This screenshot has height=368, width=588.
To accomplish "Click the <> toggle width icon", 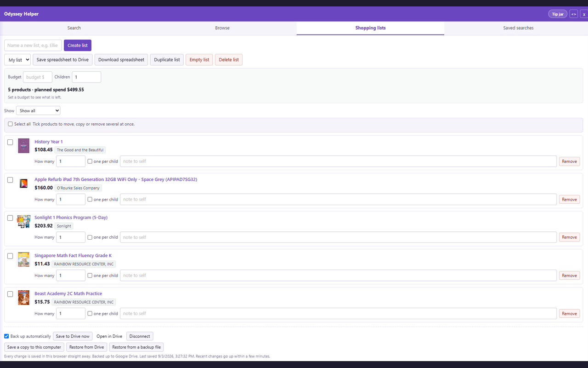I will click(574, 14).
